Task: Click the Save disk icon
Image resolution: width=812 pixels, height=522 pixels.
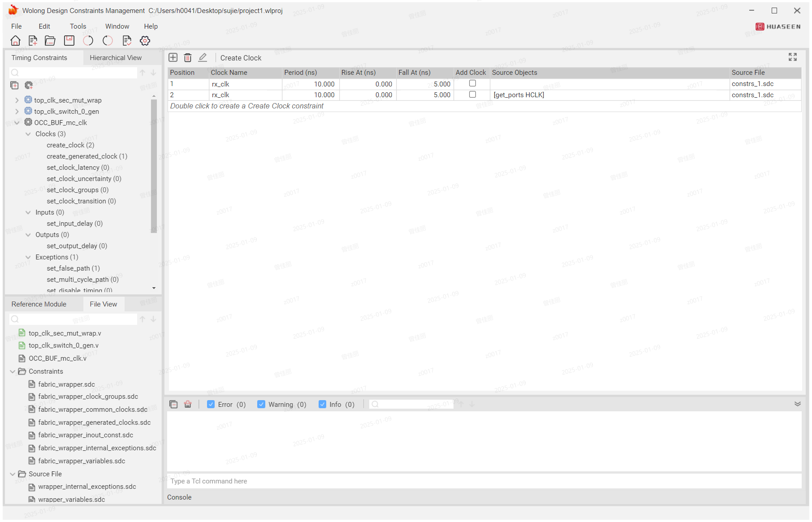Action: tap(69, 41)
